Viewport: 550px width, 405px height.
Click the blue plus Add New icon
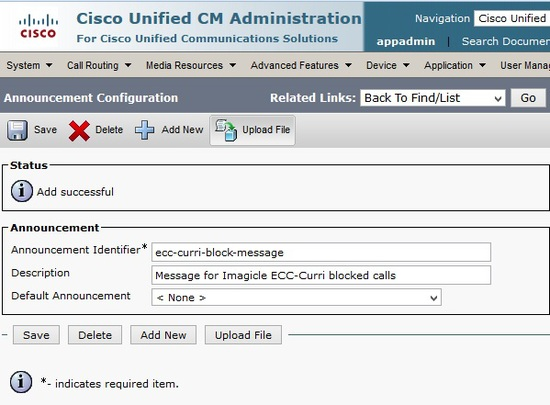coord(145,130)
